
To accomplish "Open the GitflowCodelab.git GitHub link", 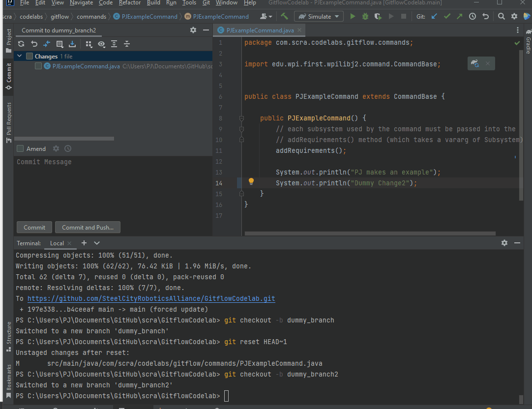I will click(151, 298).
